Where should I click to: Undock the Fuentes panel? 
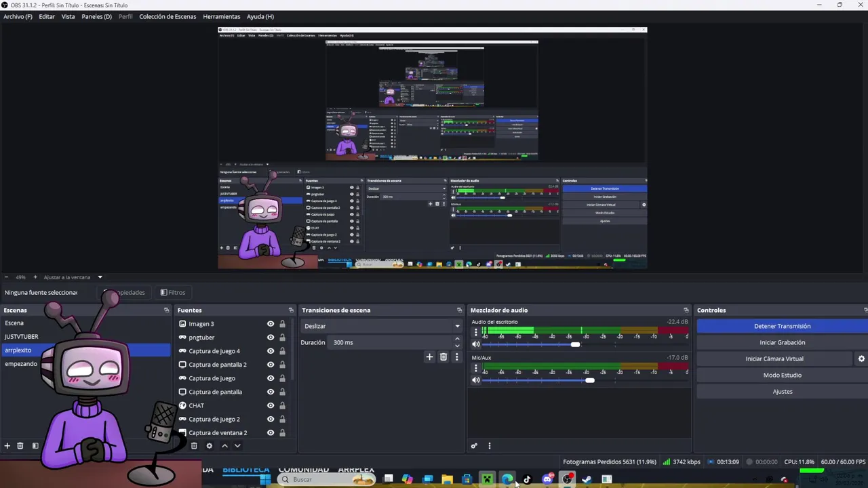point(291,310)
